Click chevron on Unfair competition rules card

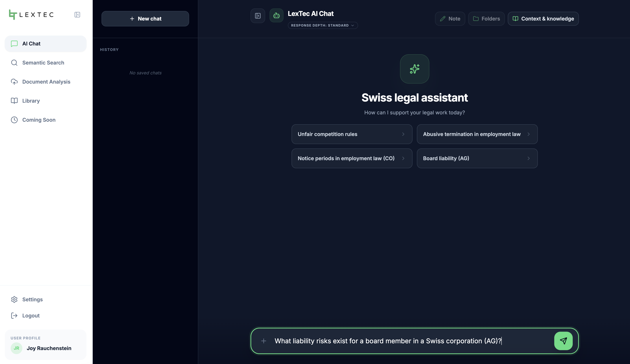[403, 134]
